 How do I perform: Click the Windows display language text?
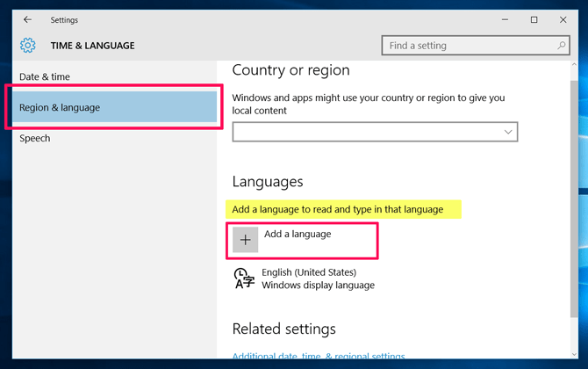coord(318,286)
